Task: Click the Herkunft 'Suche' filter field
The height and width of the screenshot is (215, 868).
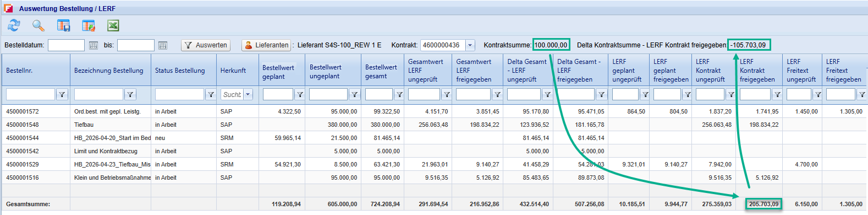Action: [x=232, y=94]
